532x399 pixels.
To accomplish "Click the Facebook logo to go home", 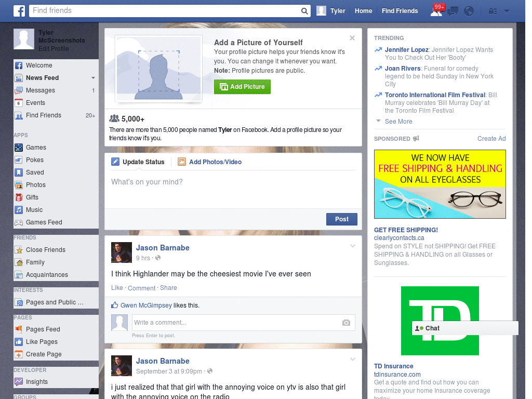I will 19,10.
